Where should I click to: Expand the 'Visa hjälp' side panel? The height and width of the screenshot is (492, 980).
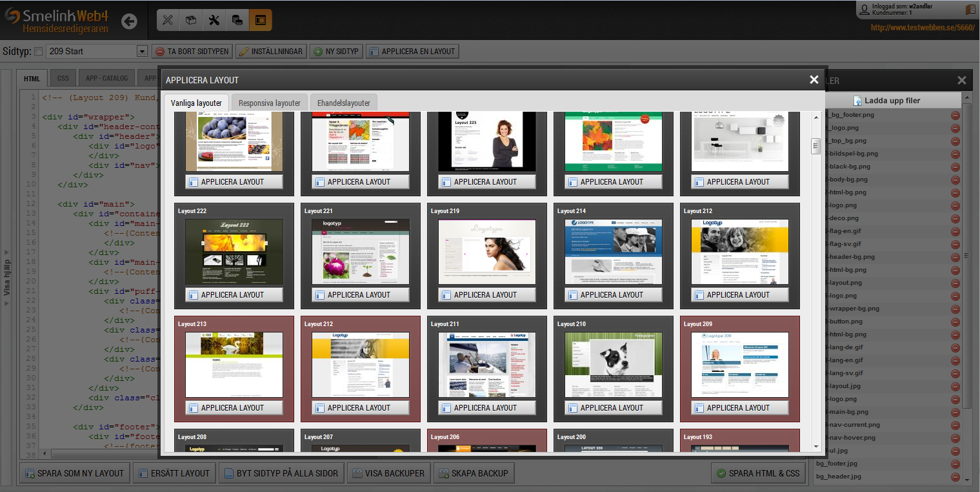[7, 278]
